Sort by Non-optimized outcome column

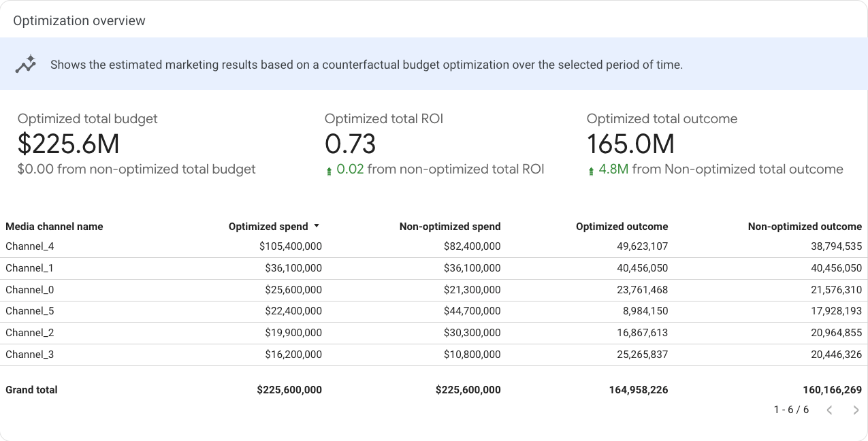click(x=804, y=227)
